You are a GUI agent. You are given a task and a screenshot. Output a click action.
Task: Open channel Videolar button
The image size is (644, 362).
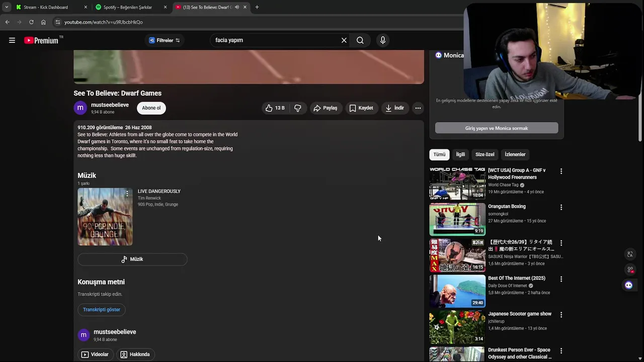click(95, 354)
